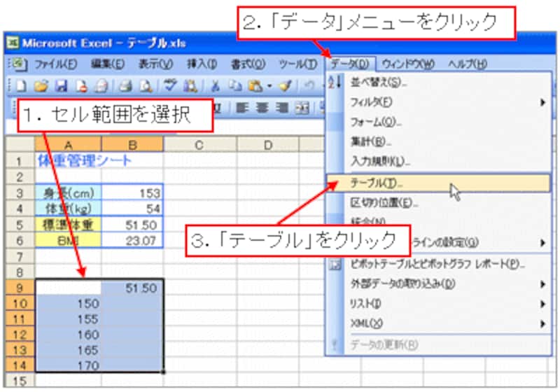Click cell A12 containing 160

coord(68,335)
